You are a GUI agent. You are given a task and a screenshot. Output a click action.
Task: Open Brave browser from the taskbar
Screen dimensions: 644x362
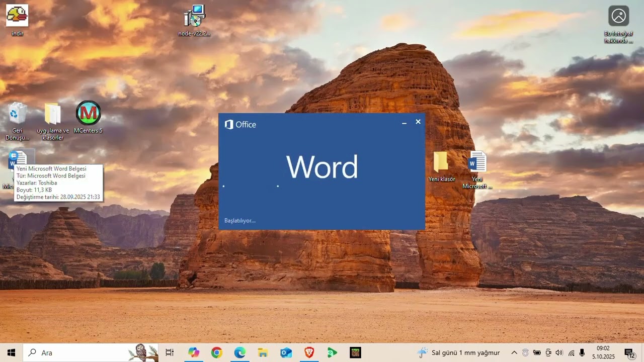(x=309, y=352)
